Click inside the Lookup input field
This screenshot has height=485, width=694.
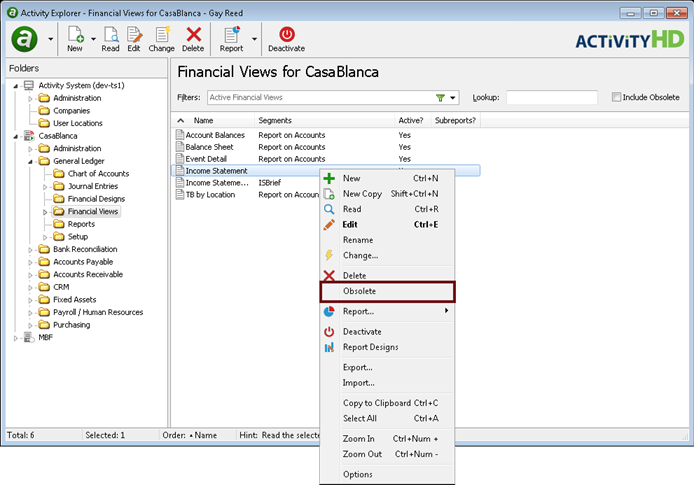tap(552, 97)
